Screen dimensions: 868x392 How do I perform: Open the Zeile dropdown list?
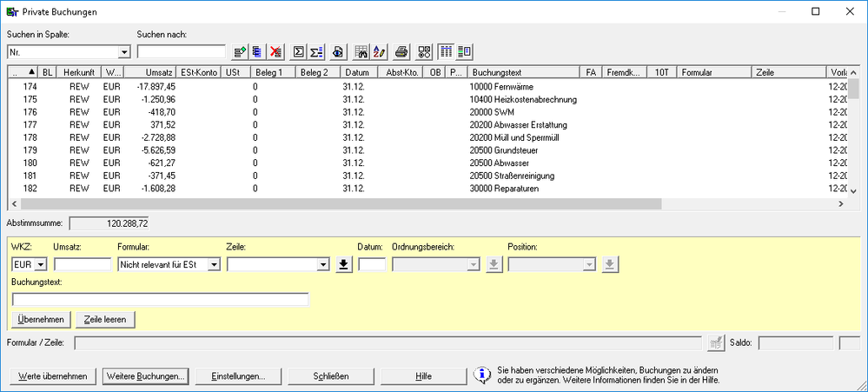tap(324, 264)
